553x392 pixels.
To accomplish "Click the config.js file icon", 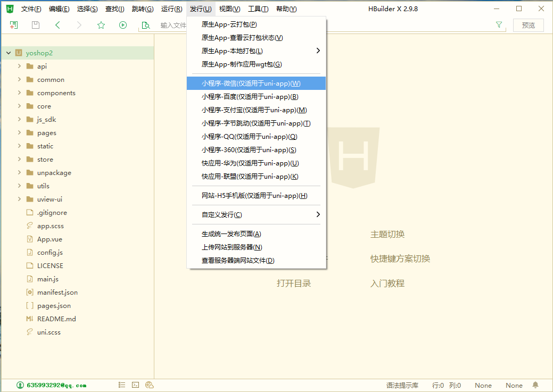I will point(30,253).
